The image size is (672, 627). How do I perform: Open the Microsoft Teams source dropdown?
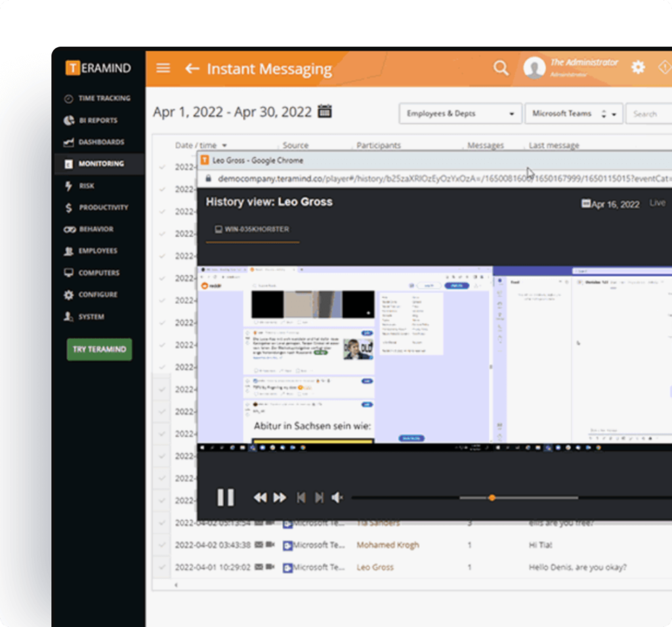[x=574, y=114]
